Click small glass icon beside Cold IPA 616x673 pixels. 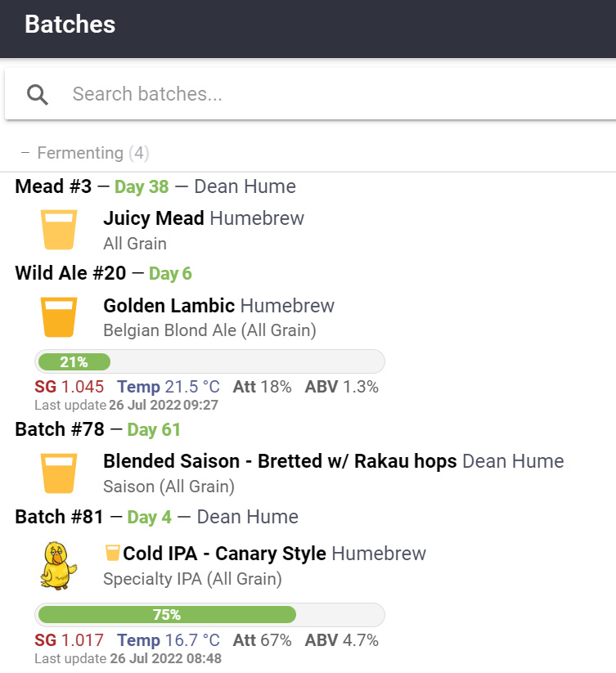112,553
